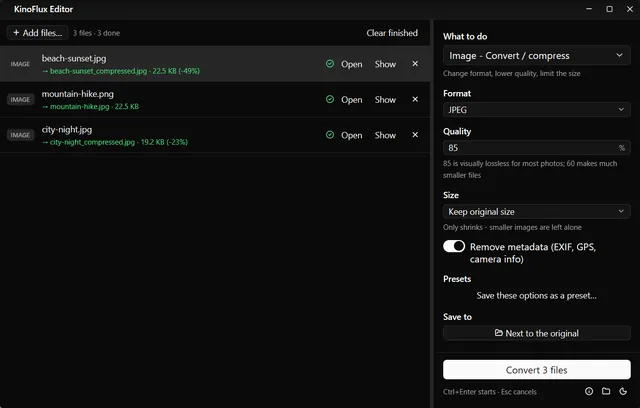Expand the Format JPEG dropdown
The width and height of the screenshot is (640, 408).
point(536,109)
